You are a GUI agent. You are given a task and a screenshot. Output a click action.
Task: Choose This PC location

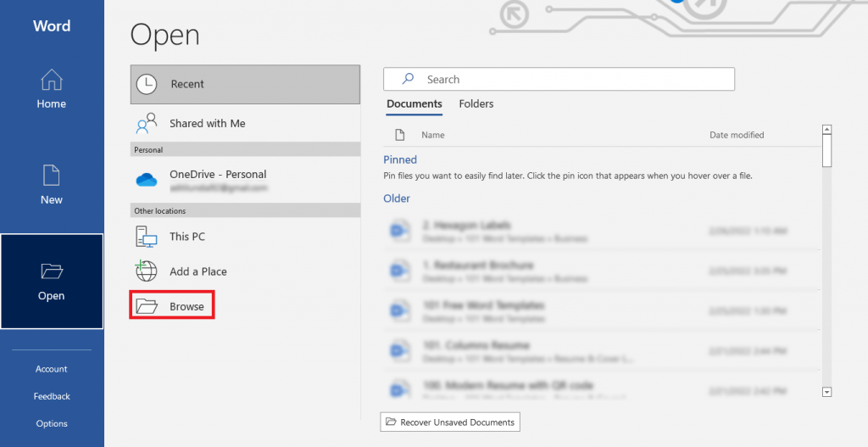tap(186, 237)
